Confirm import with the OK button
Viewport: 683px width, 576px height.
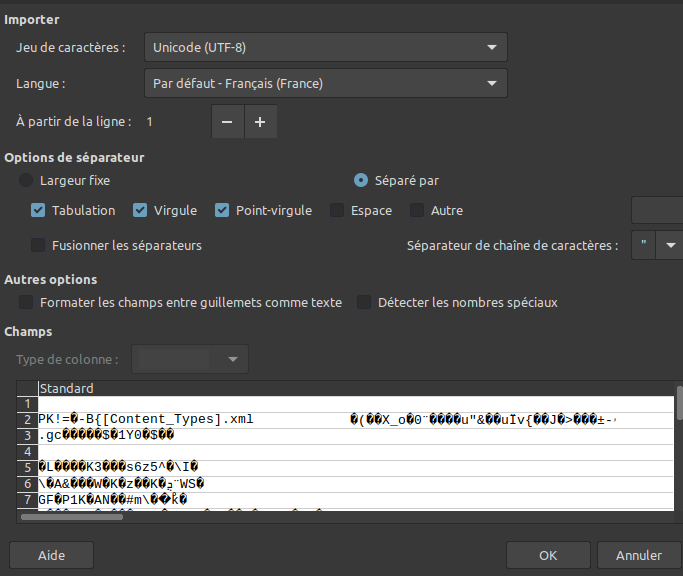tap(548, 555)
